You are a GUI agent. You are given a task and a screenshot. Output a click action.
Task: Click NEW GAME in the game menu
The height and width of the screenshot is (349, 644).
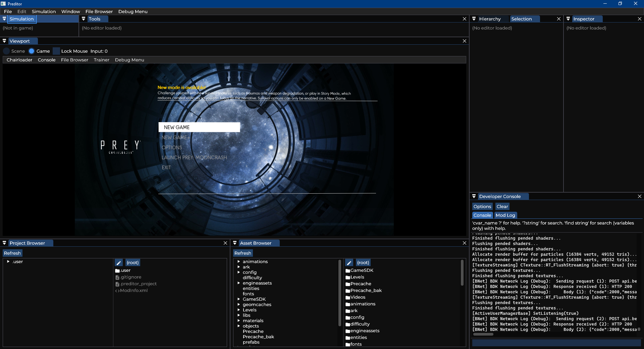coord(199,127)
